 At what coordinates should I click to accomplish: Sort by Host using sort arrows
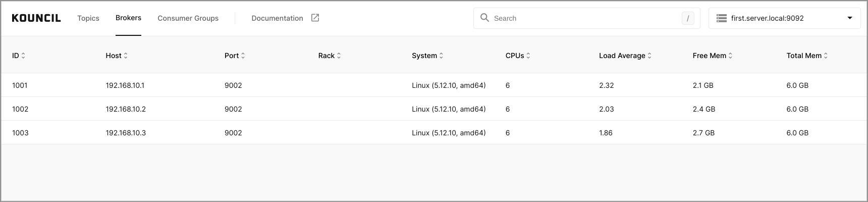(126, 56)
